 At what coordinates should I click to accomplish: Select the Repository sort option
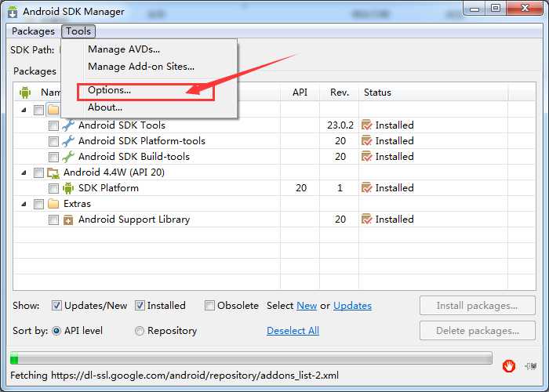[140, 331]
